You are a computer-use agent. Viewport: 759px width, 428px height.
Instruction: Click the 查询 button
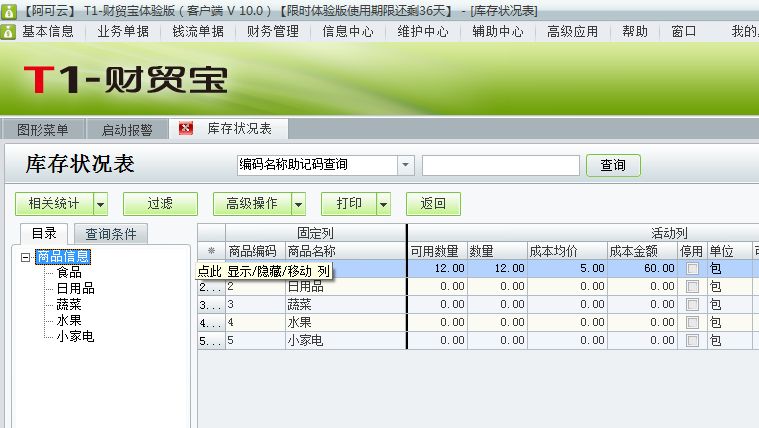613,165
